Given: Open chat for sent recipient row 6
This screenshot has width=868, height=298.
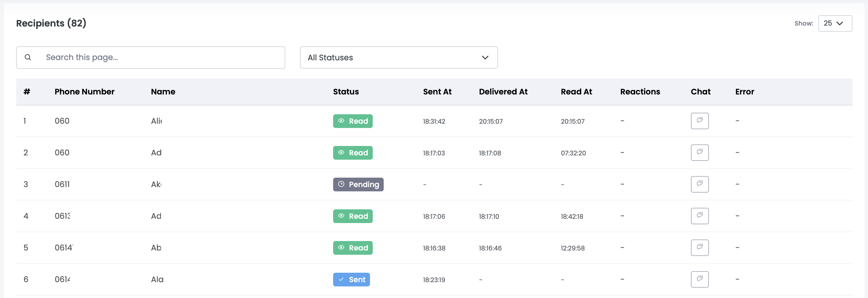Looking at the screenshot, I should (699, 279).
